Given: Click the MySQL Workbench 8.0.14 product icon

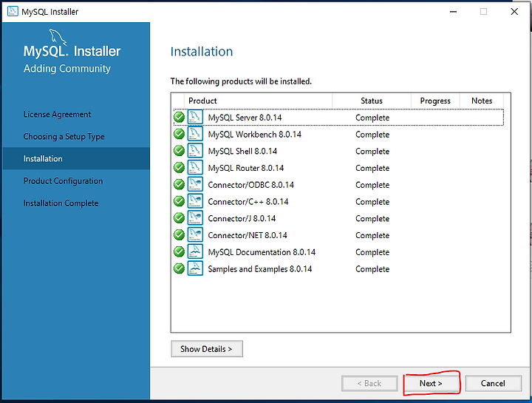Looking at the screenshot, I should [195, 134].
